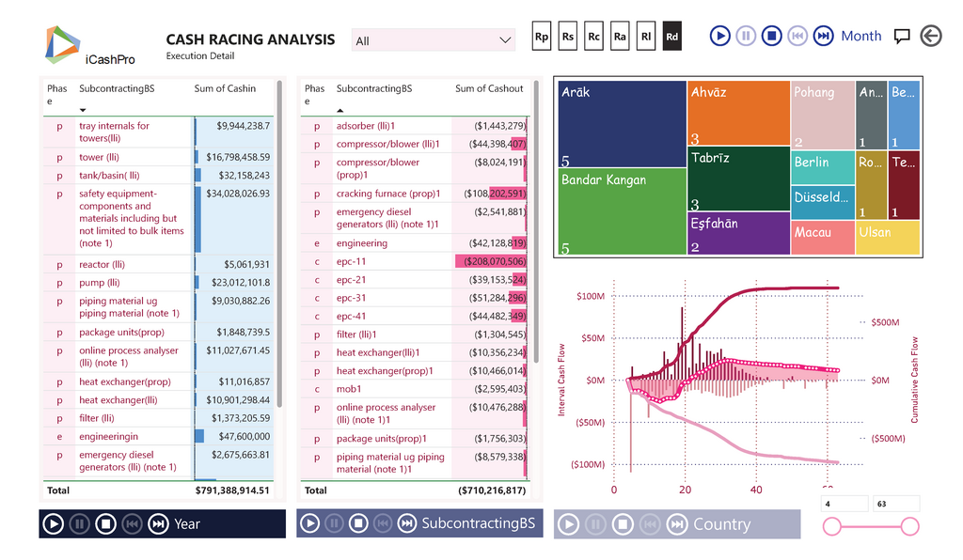Open the All filter dropdown
The width and height of the screenshot is (963, 560).
pos(434,40)
